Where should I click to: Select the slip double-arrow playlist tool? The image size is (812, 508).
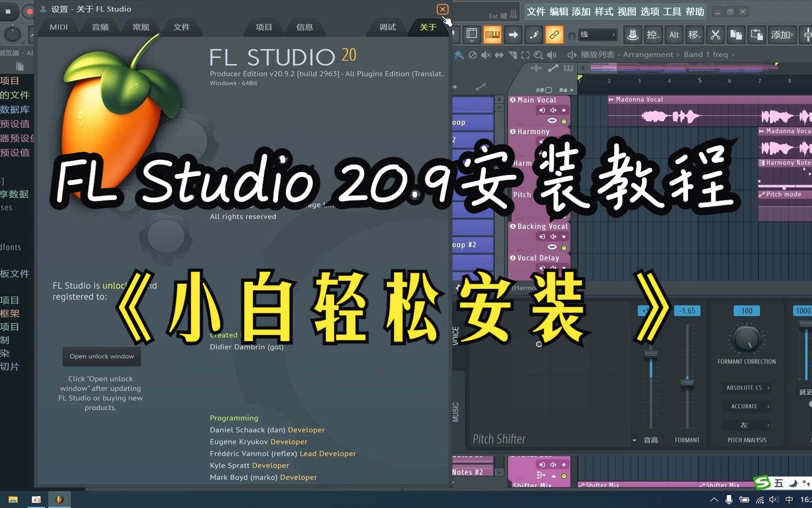[499, 55]
